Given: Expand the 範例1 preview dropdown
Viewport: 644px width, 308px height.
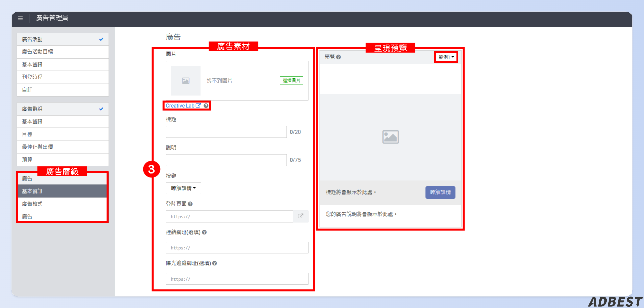Looking at the screenshot, I should [446, 57].
